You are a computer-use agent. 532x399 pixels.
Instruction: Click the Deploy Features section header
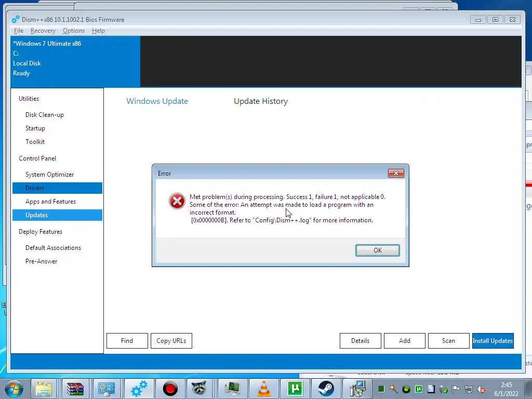click(x=41, y=231)
